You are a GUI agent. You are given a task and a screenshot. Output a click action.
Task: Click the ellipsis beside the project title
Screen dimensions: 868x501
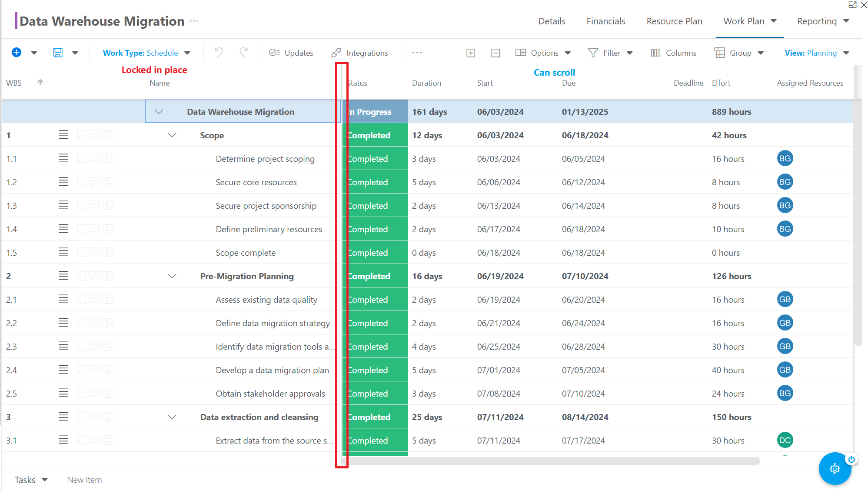pos(194,21)
